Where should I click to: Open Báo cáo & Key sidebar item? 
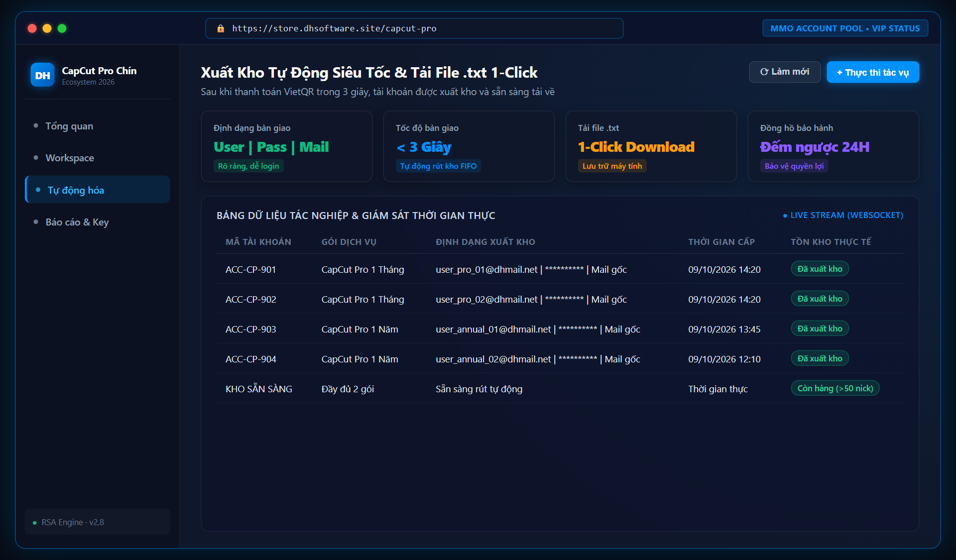point(98,222)
